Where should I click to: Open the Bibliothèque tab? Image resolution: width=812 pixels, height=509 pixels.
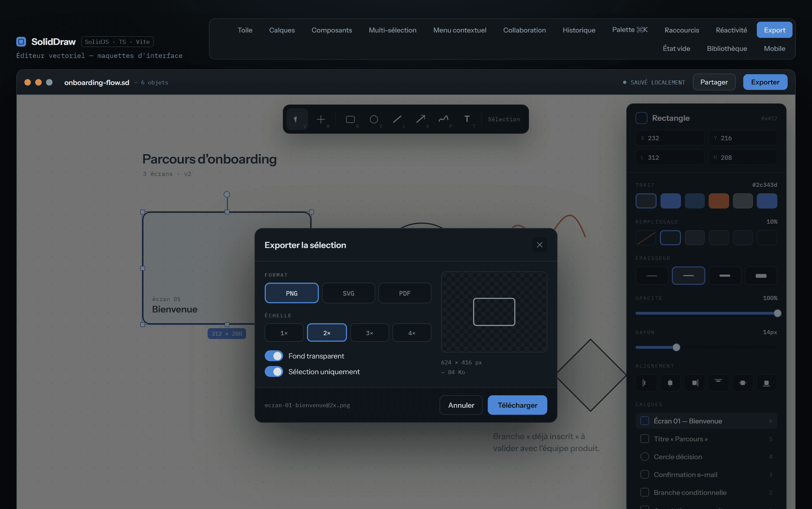coord(727,48)
